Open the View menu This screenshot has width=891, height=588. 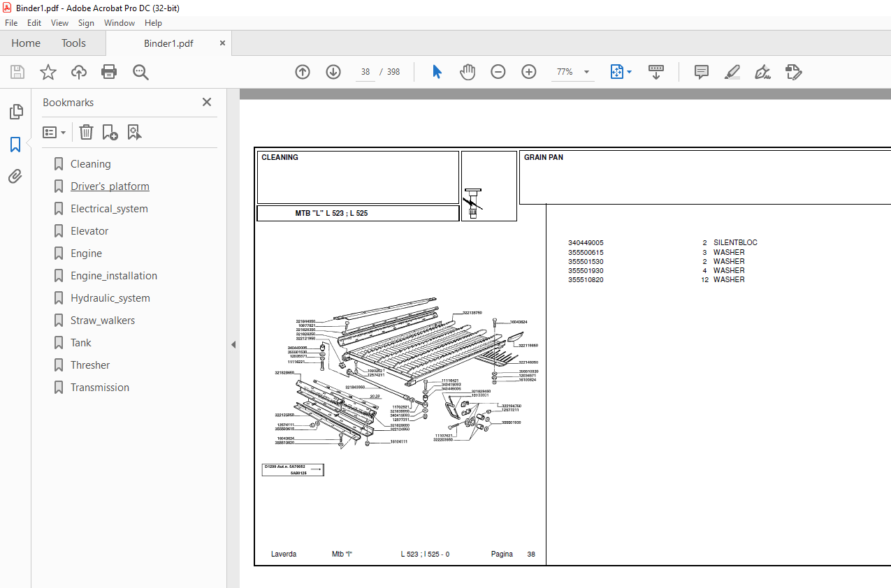click(60, 23)
